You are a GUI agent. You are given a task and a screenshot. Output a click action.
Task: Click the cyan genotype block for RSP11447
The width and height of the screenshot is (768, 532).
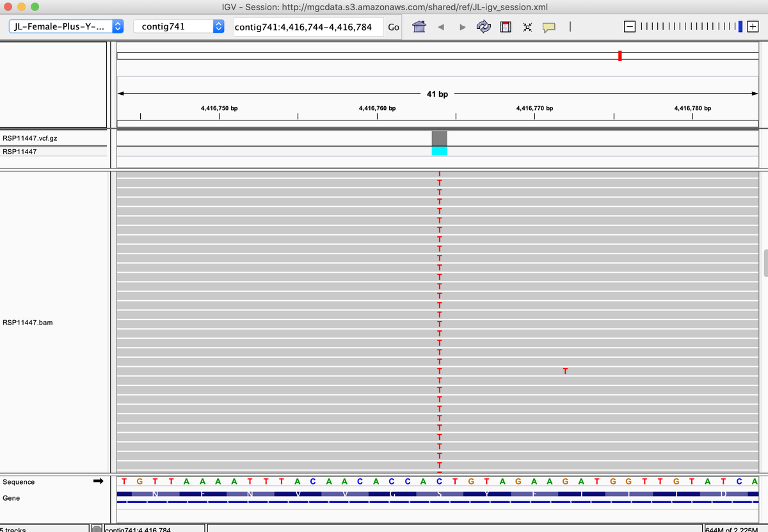(x=440, y=151)
